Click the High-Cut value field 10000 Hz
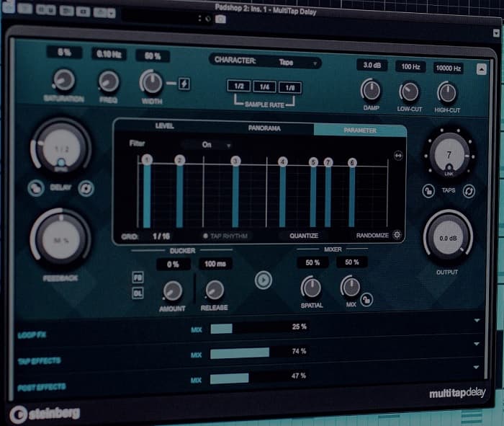 point(449,68)
